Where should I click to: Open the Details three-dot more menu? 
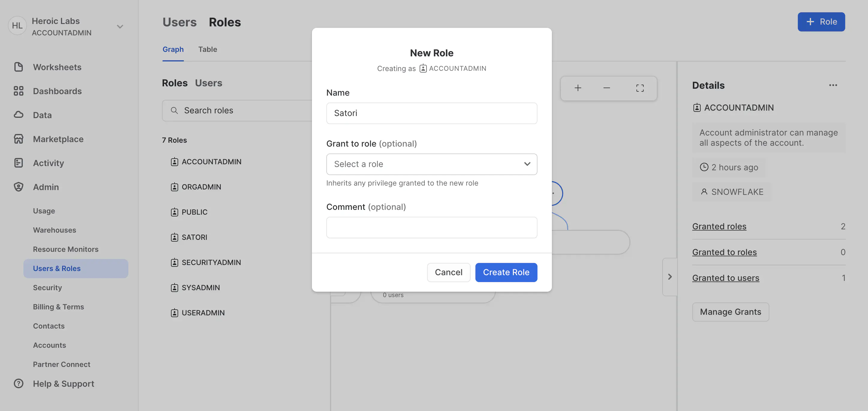coord(833,85)
